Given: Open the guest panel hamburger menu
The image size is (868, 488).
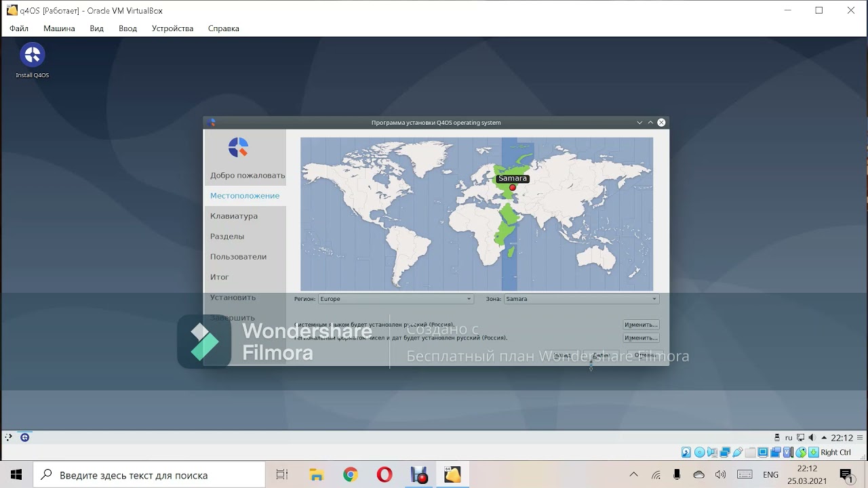Looking at the screenshot, I should 860,437.
